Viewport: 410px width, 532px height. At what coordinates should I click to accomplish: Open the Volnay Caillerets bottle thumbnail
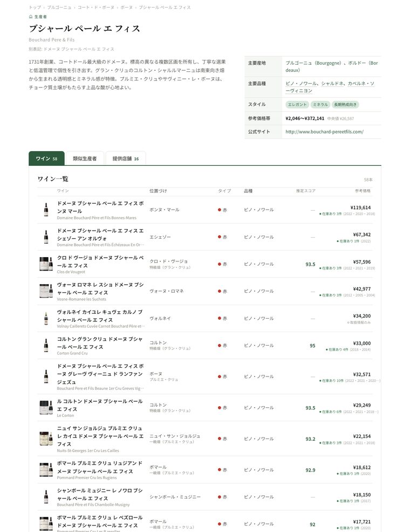click(x=46, y=318)
